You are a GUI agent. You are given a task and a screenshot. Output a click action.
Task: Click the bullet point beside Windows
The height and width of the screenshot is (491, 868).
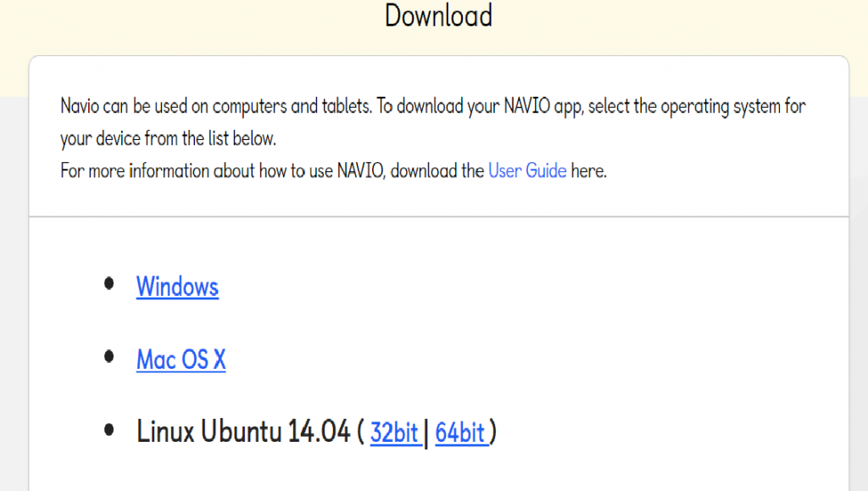point(108,284)
